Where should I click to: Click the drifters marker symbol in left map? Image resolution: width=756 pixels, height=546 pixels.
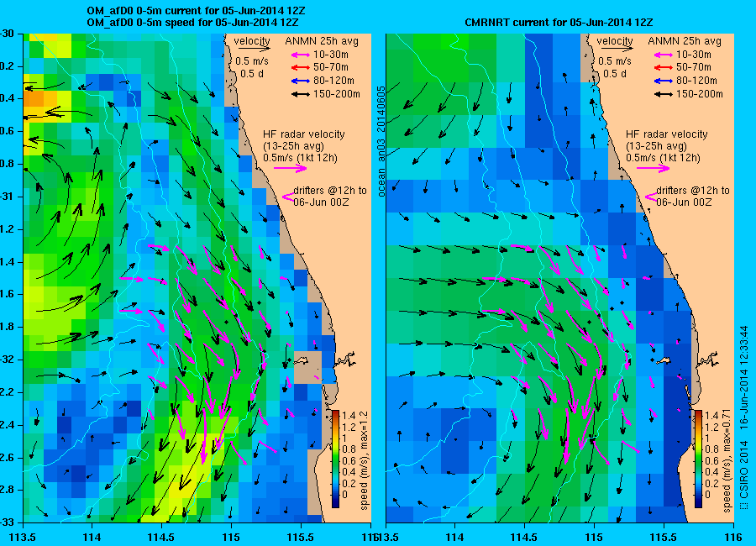(288, 197)
